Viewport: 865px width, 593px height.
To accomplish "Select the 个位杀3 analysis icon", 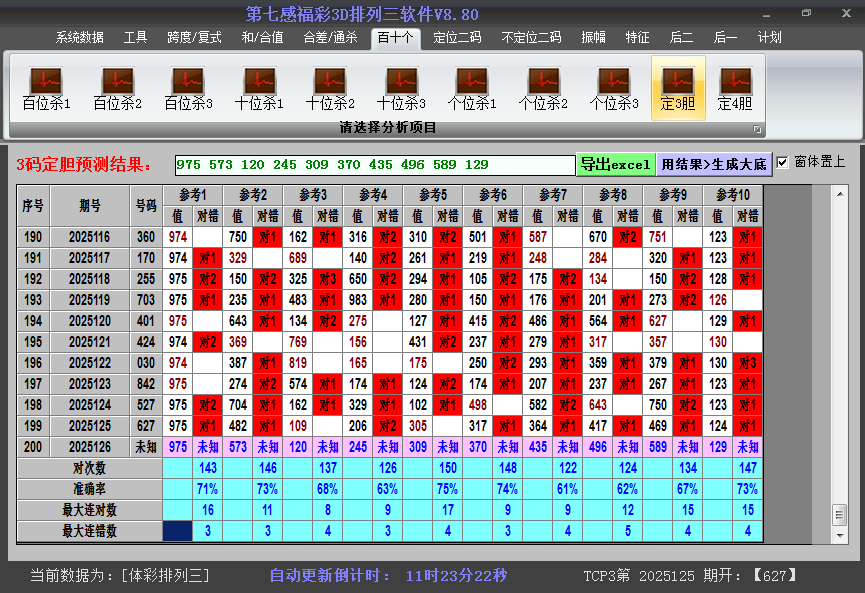I will click(x=613, y=88).
